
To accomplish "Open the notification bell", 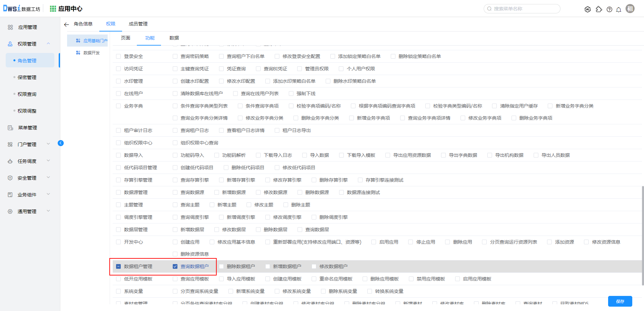I will pyautogui.click(x=619, y=9).
